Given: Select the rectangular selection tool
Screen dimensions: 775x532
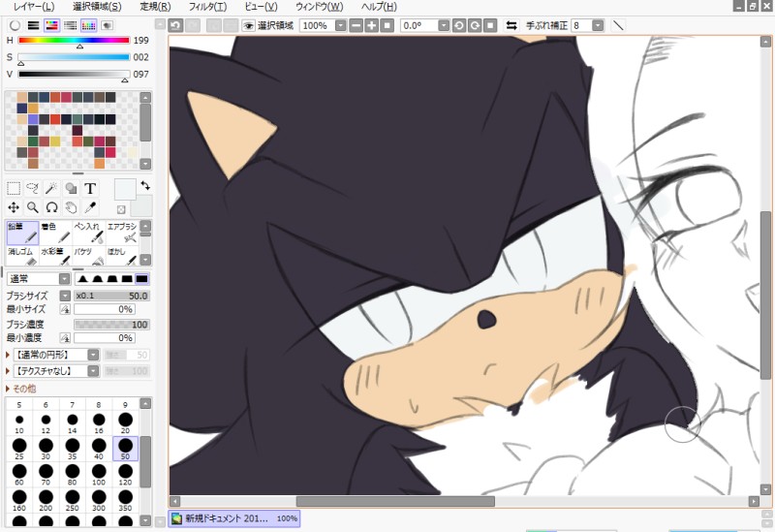Looking at the screenshot, I should pos(14,188).
